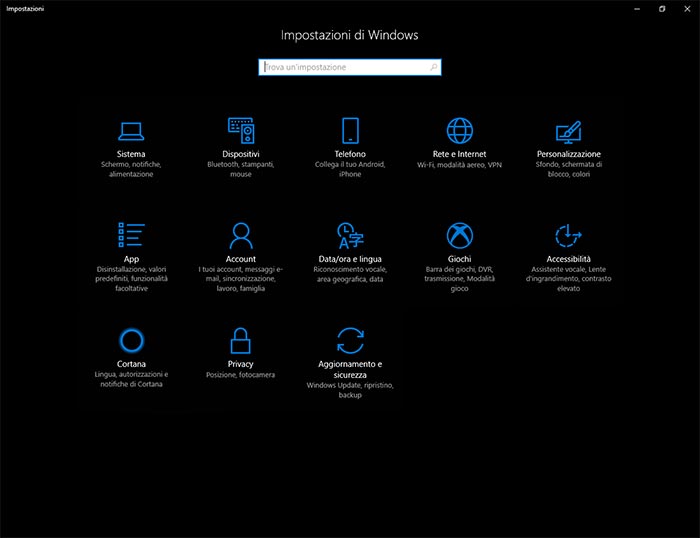
Task: Restore down the Impostazioni window
Action: (662, 8)
